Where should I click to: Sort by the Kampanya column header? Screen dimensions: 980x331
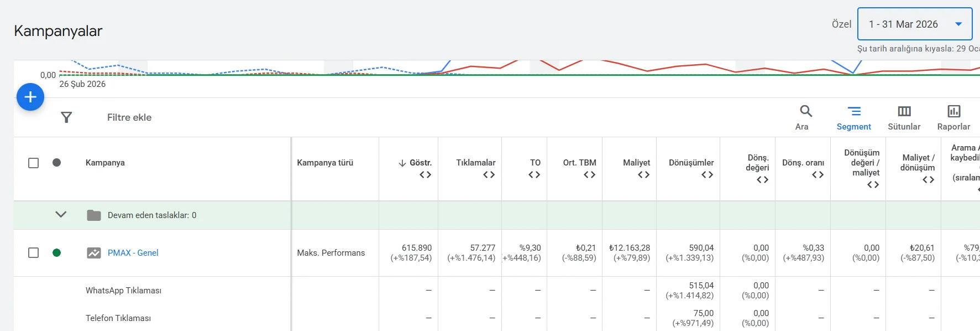click(x=105, y=163)
